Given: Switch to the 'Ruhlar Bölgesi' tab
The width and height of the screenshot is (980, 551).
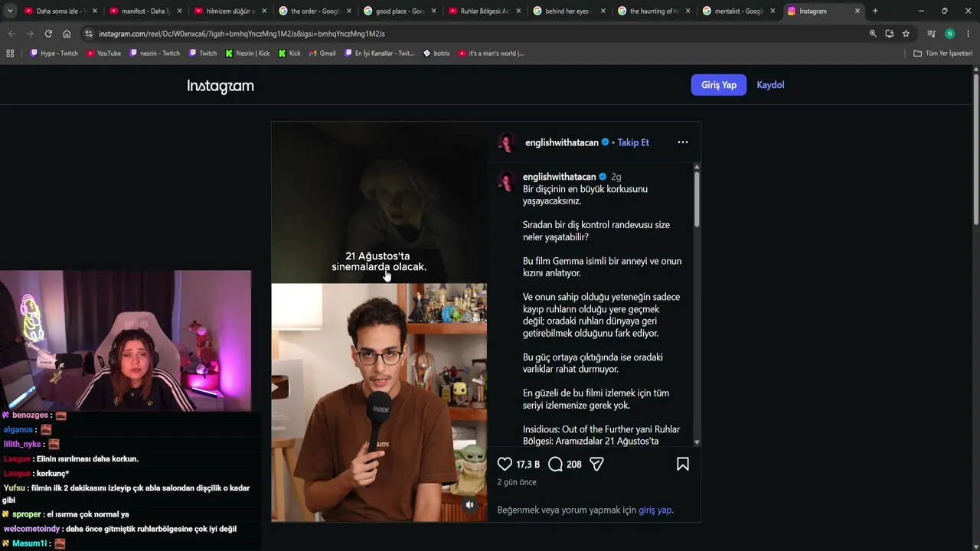Looking at the screenshot, I should pyautogui.click(x=482, y=11).
